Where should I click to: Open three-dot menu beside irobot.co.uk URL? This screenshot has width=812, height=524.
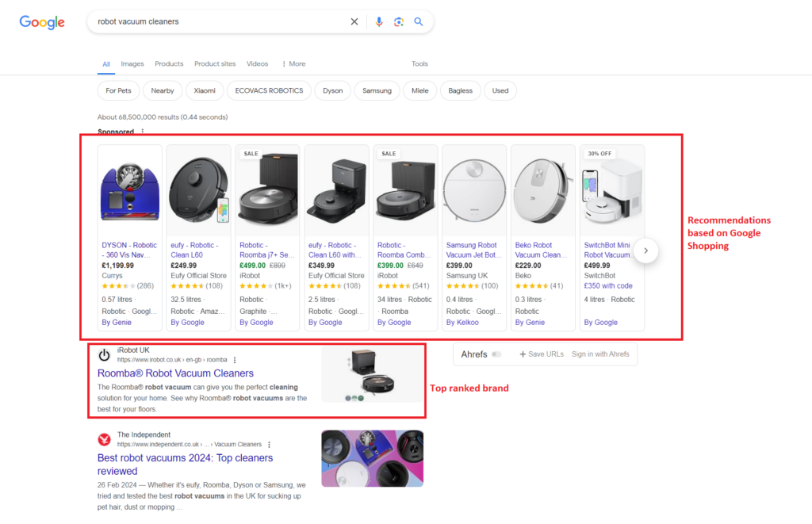235,360
